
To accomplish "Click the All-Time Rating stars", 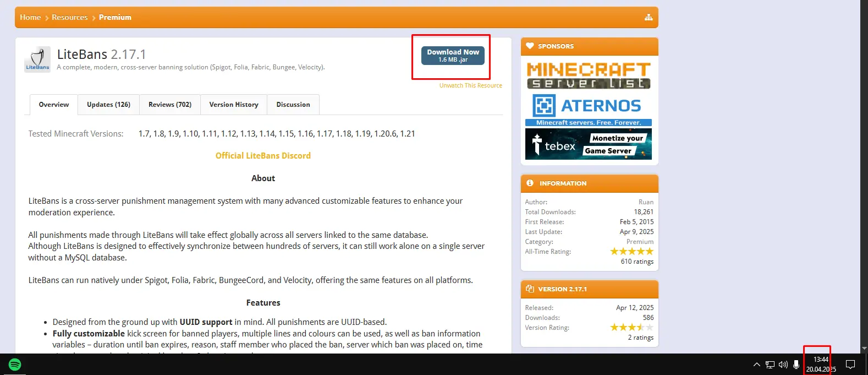I will pos(632,252).
